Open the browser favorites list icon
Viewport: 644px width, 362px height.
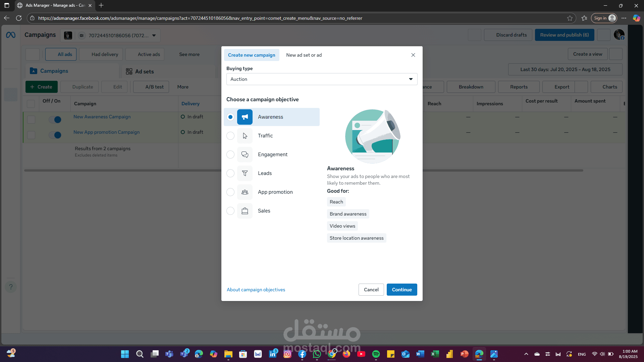584,18
